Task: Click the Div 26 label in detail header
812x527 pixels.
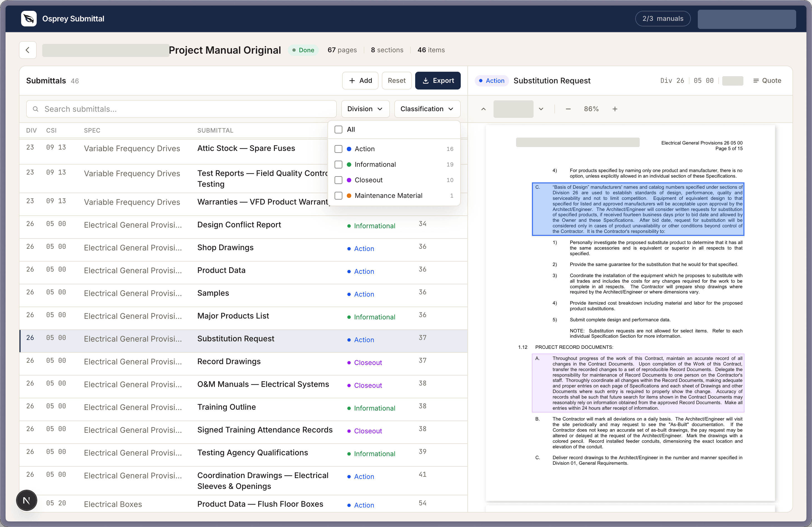Action: 672,81
